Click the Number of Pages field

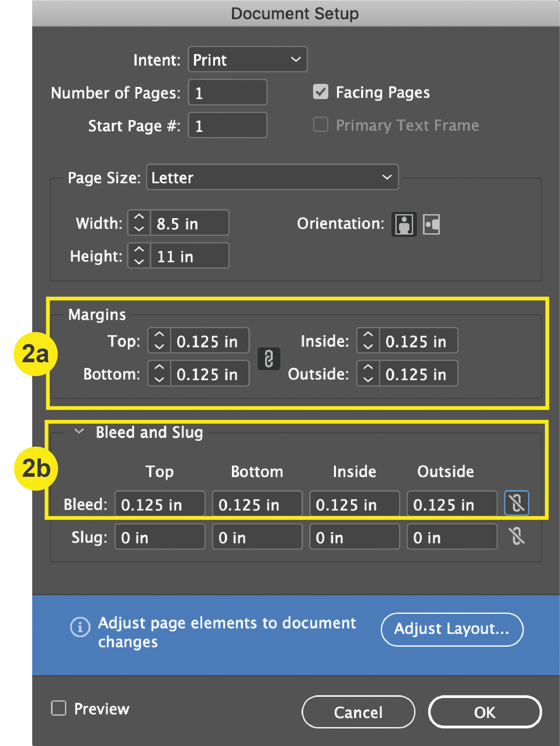(x=227, y=92)
